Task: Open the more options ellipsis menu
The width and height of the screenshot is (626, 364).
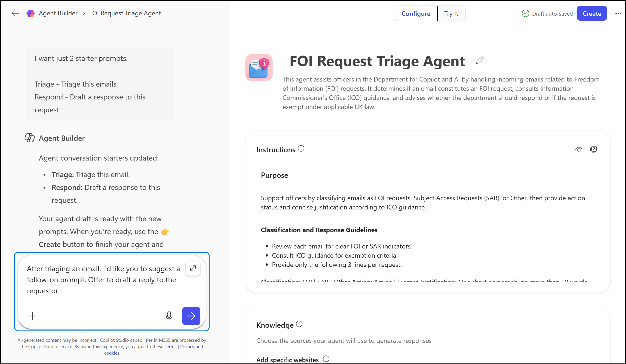Action: click(618, 13)
